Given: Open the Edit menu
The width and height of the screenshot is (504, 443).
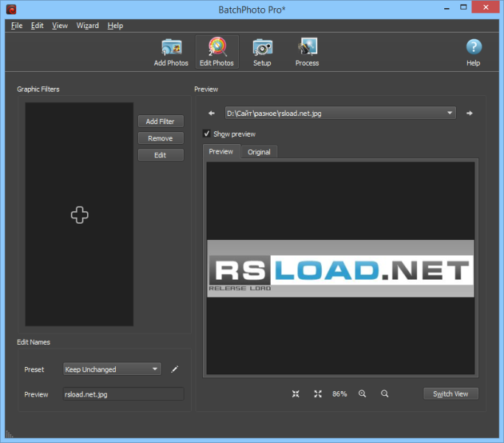Looking at the screenshot, I should point(38,25).
